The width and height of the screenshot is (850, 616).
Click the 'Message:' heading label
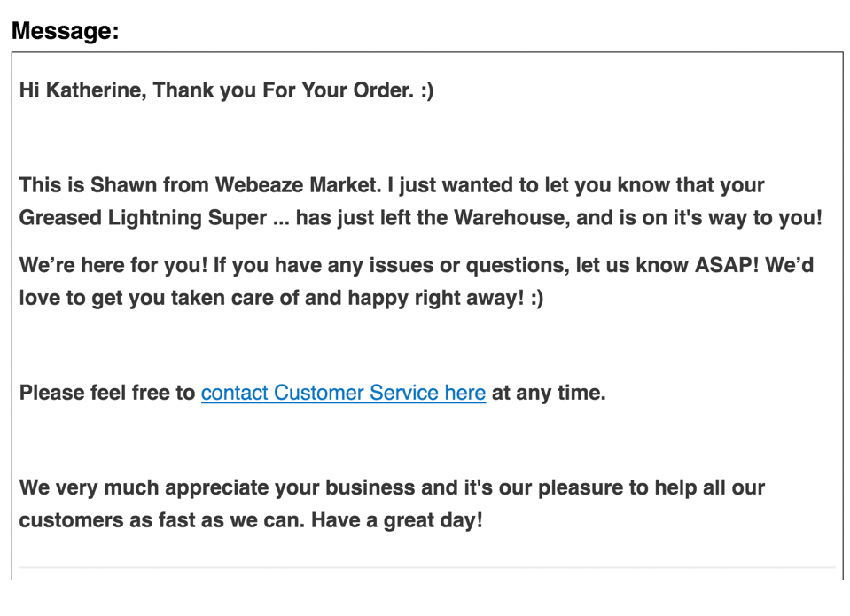tap(65, 30)
